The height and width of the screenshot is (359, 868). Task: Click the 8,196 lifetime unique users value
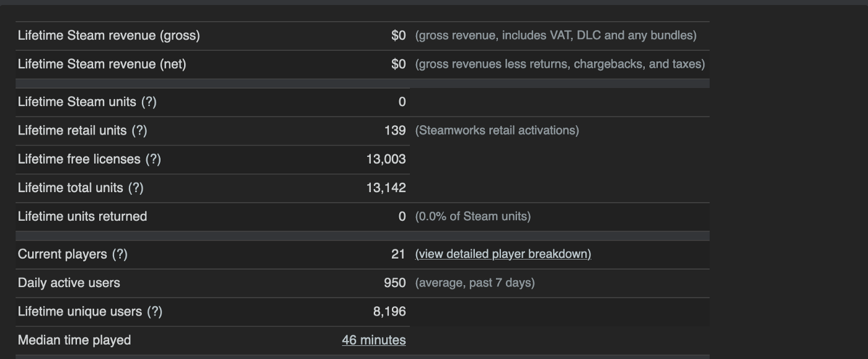pos(389,312)
